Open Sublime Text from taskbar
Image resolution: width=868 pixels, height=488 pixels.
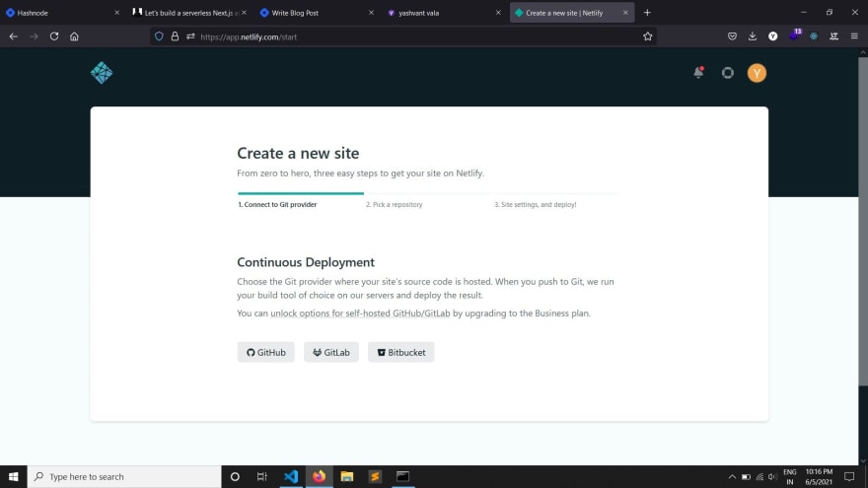tap(375, 476)
